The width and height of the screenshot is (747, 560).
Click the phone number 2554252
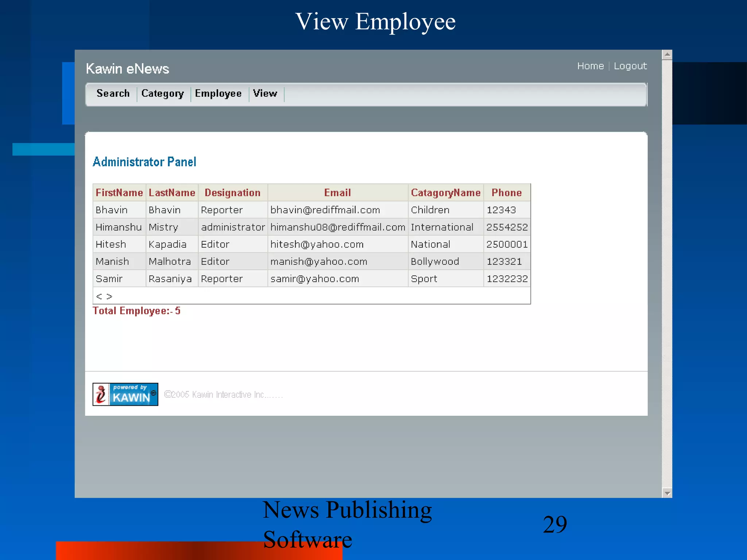pyautogui.click(x=507, y=227)
